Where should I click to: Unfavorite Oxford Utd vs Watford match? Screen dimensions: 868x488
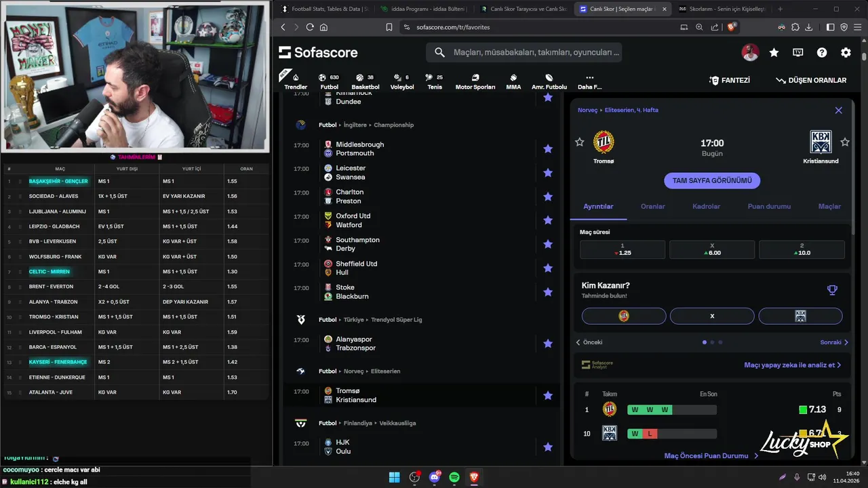click(x=548, y=220)
